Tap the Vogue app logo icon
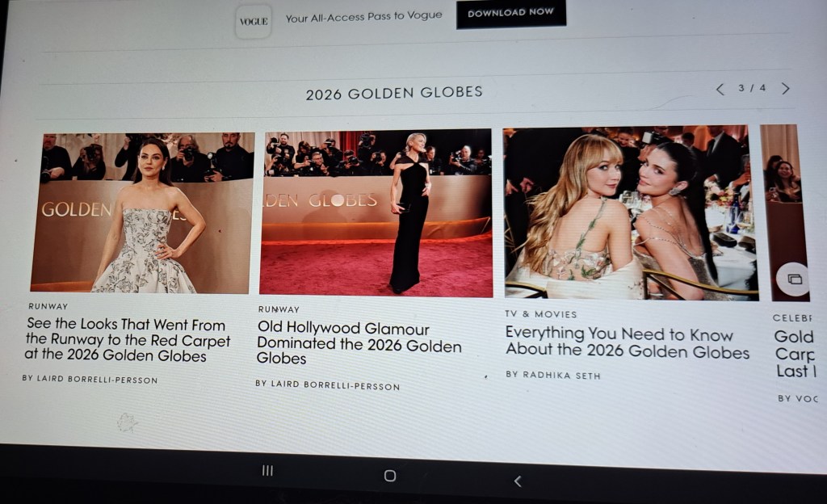 254,22
